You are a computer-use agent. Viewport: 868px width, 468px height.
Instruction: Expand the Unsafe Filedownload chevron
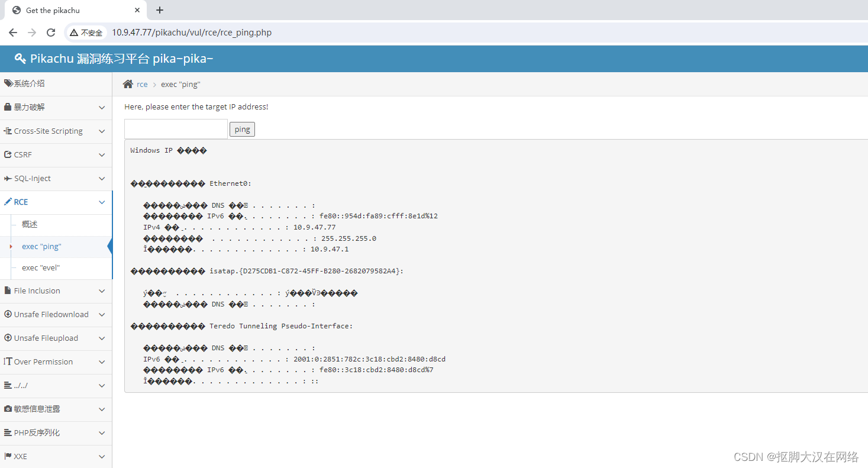tap(102, 315)
